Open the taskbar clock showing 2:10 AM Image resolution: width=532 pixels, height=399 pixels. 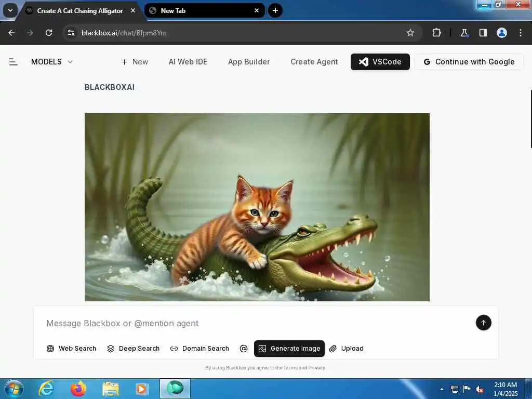pos(506,389)
